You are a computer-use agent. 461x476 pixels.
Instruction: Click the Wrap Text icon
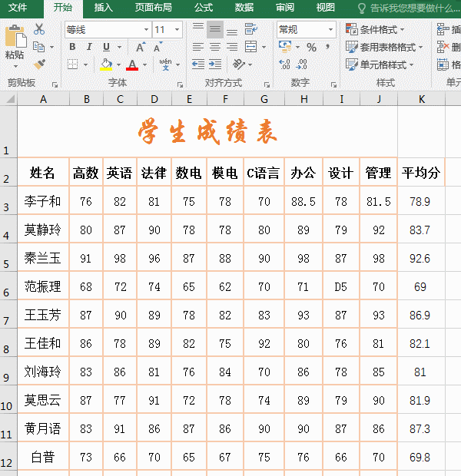(251, 29)
